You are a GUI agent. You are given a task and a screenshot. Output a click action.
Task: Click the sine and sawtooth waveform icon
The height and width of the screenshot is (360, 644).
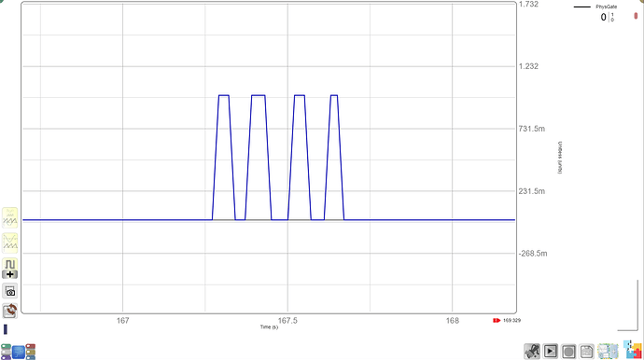[10, 243]
